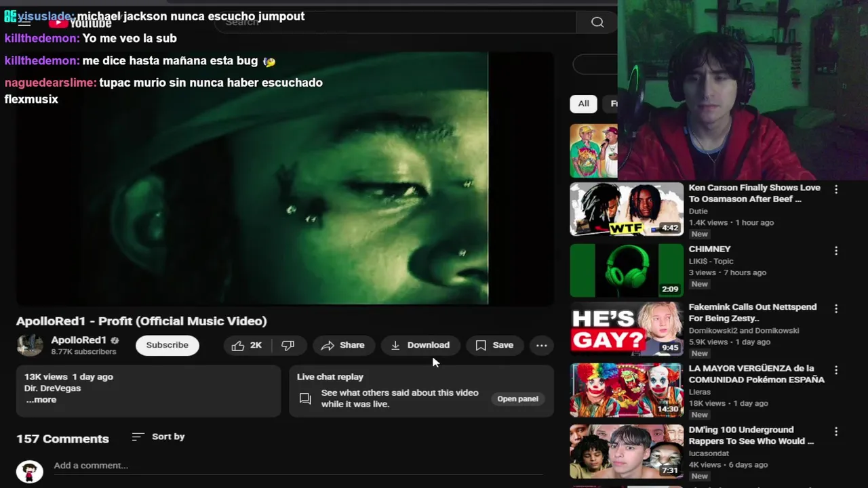Viewport: 868px width, 488px height.
Task: Open DM'ing 100 Underground Rappers title
Action: [751, 435]
